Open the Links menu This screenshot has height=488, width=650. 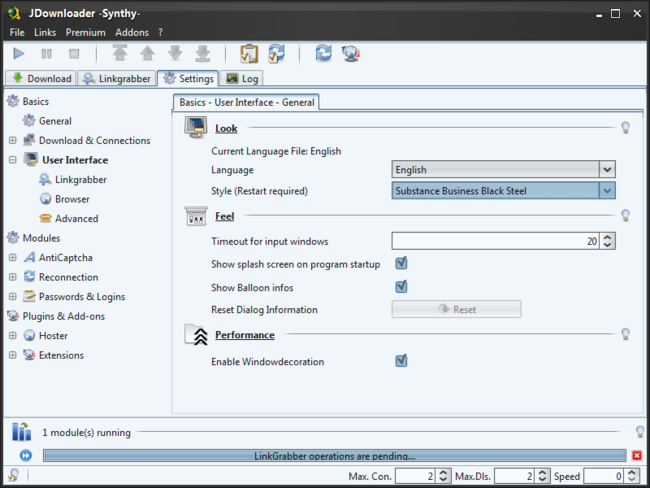[45, 32]
